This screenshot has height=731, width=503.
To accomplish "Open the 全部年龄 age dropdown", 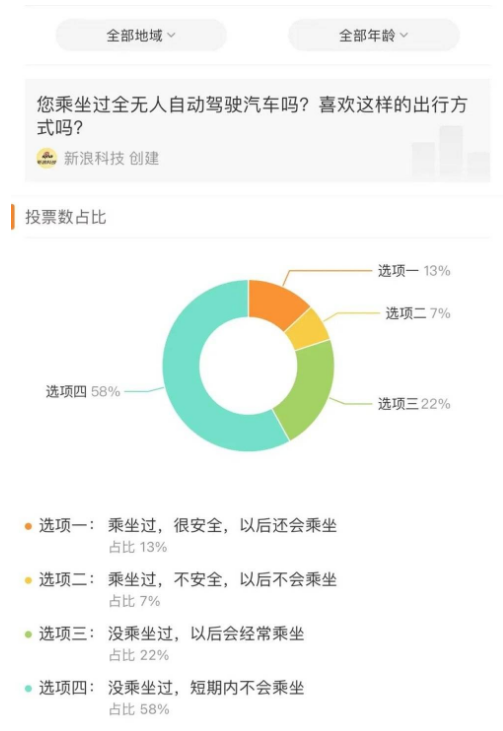I will click(x=374, y=35).
